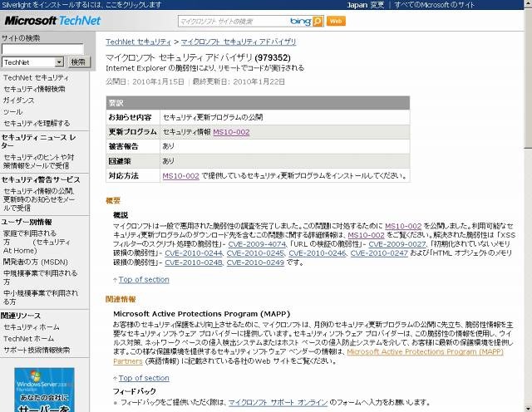Open CVE-2010-0249 link
The image size is (532, 412).
[255, 262]
